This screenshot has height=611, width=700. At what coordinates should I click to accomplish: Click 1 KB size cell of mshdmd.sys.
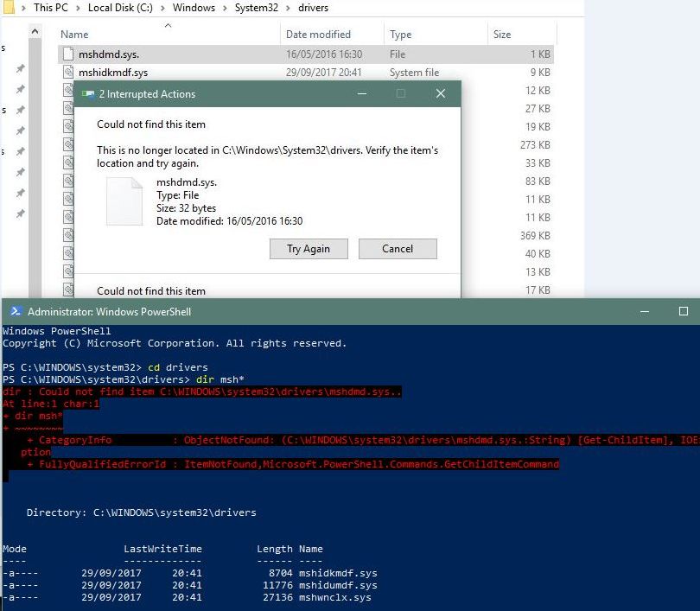[540, 54]
